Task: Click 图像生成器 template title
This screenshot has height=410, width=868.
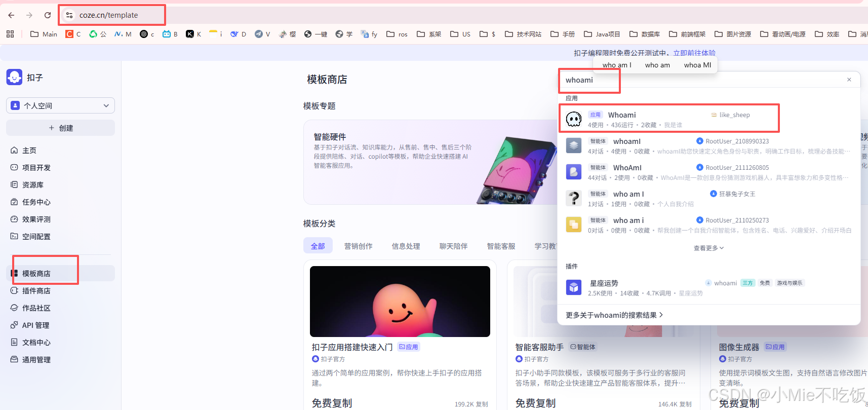Action: pos(739,347)
